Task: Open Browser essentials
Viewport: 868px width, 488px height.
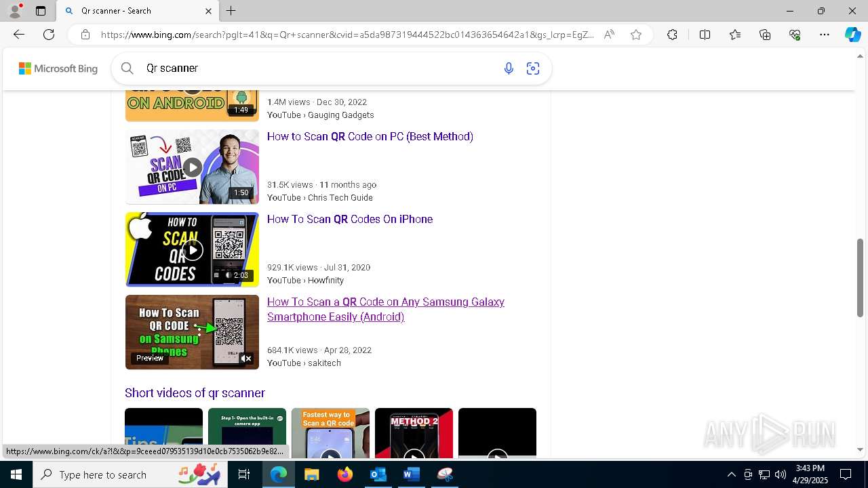Action: coord(795,35)
